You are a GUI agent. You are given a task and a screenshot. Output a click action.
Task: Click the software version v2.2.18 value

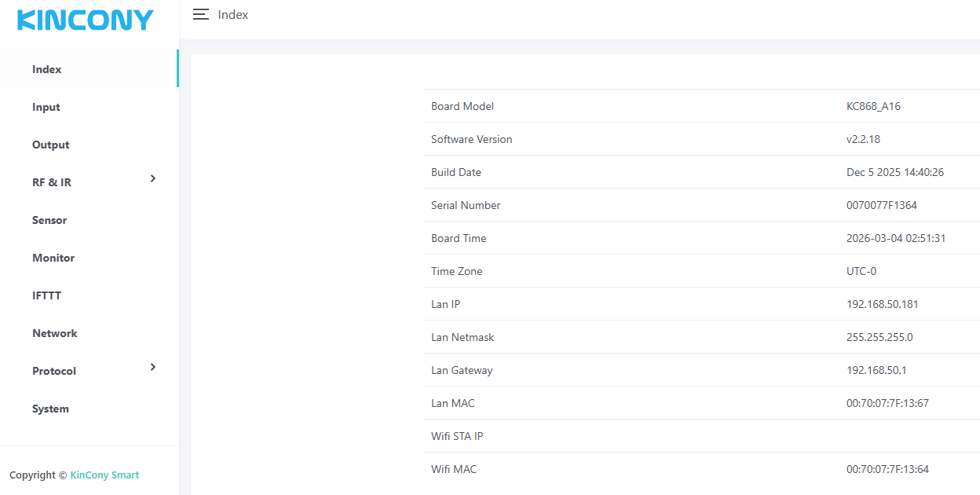[863, 139]
